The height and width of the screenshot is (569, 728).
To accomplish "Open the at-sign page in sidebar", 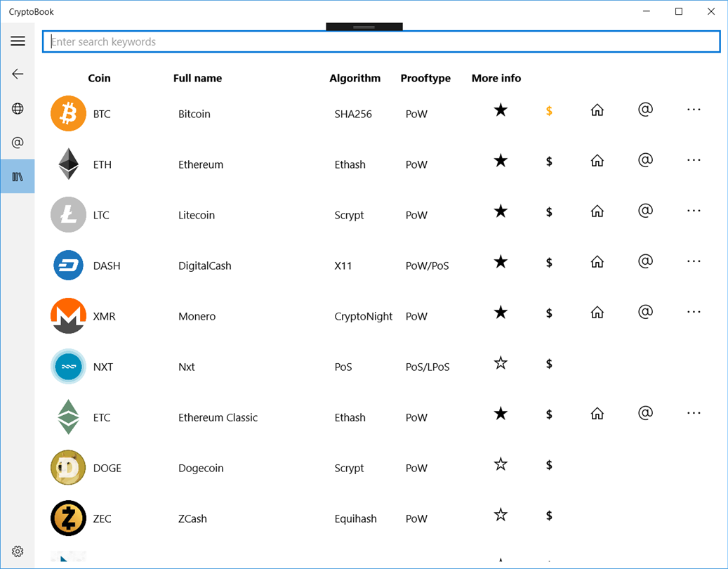I will [x=18, y=143].
